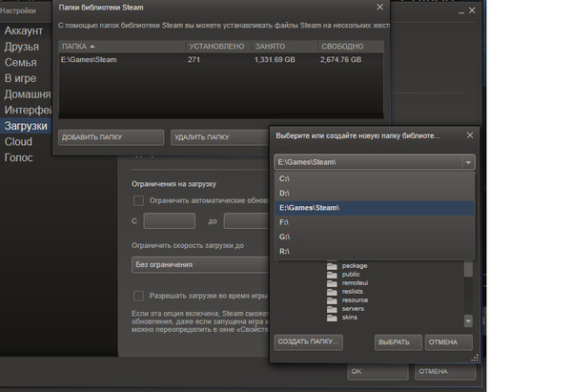Open the Семья settings section

tap(21, 62)
